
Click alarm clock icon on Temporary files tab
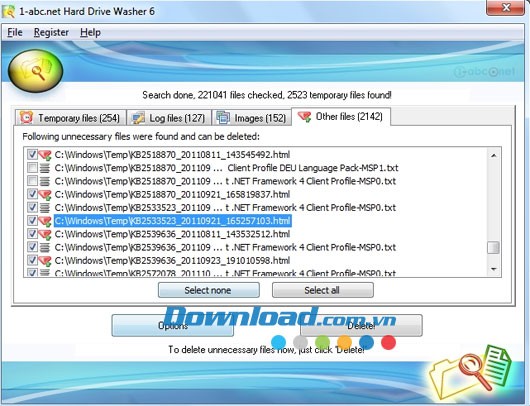coord(26,117)
